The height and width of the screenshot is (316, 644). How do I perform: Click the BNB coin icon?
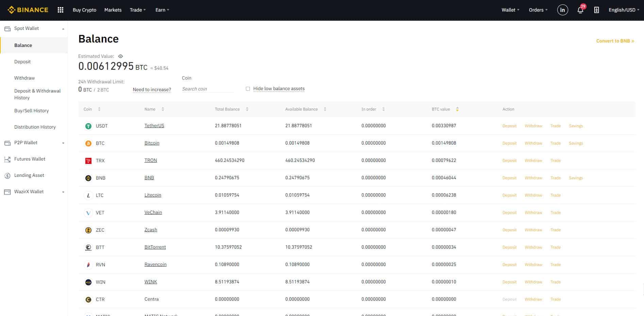click(x=88, y=178)
